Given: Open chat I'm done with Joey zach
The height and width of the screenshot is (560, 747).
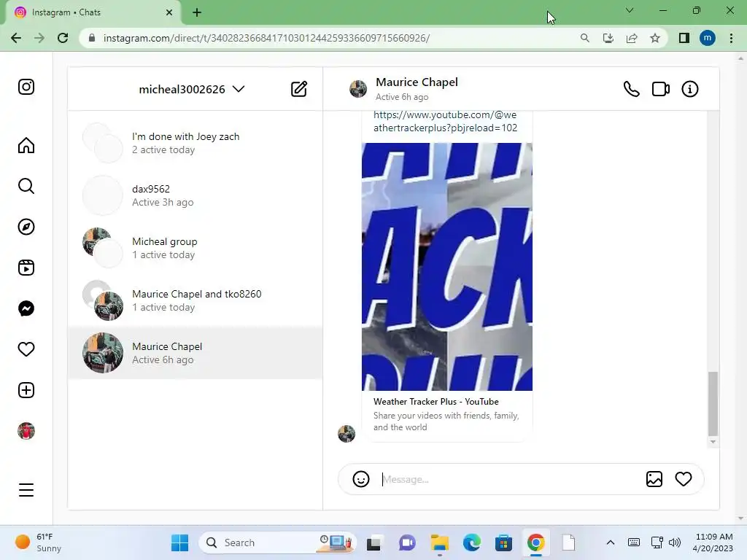Looking at the screenshot, I should tap(196, 143).
